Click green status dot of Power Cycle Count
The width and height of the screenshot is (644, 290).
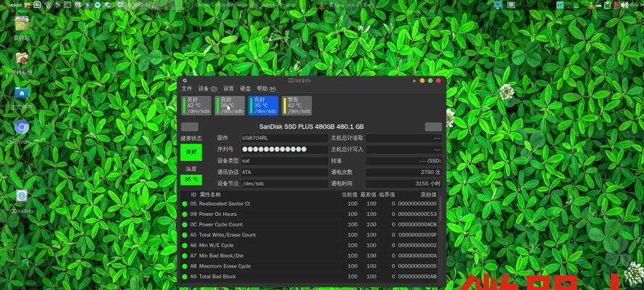point(185,225)
